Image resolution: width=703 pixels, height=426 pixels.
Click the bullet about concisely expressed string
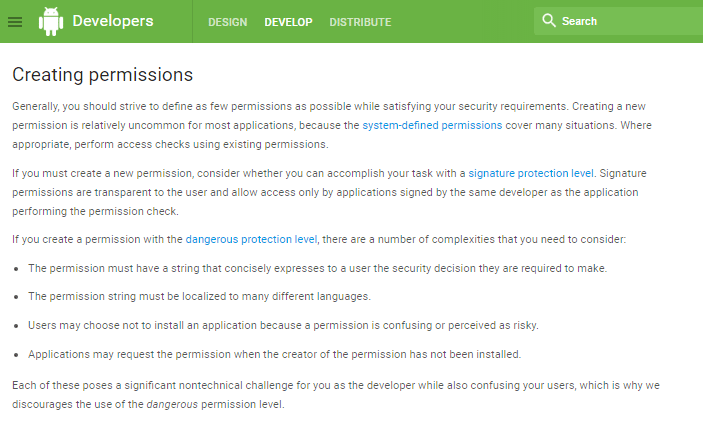[x=317, y=268]
